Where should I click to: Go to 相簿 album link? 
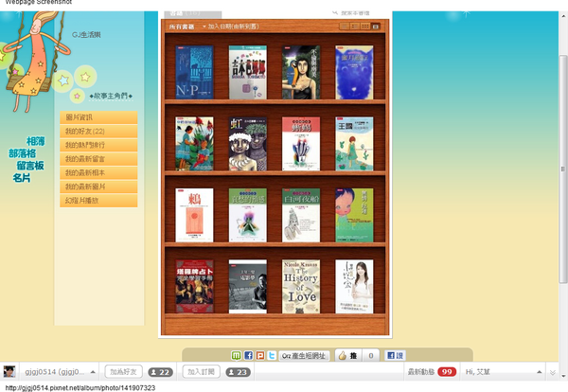click(x=36, y=141)
